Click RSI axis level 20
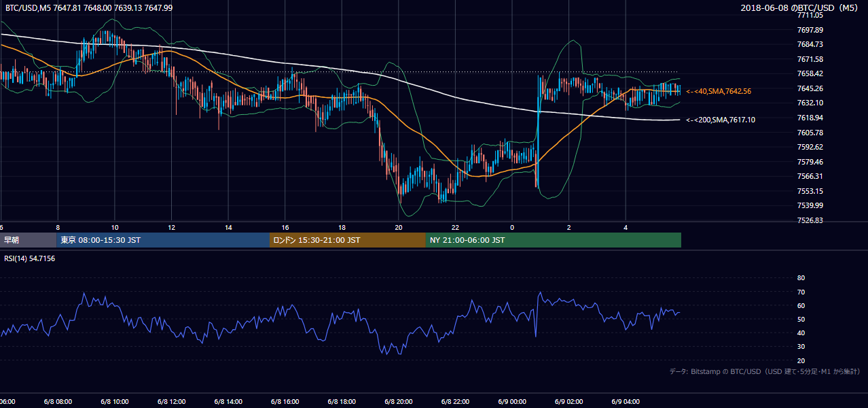This screenshot has width=868, height=408. point(801,360)
